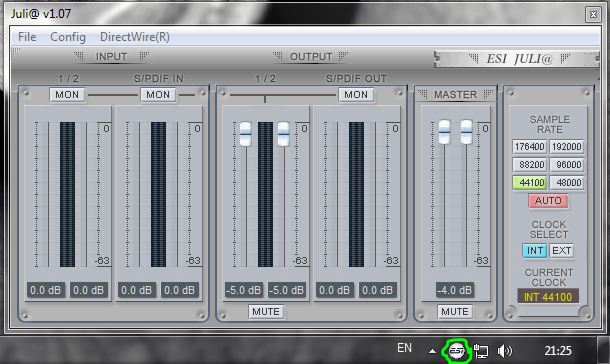Click the input 1/2 level meter
Screen dimensions: 610x364
tap(67, 194)
